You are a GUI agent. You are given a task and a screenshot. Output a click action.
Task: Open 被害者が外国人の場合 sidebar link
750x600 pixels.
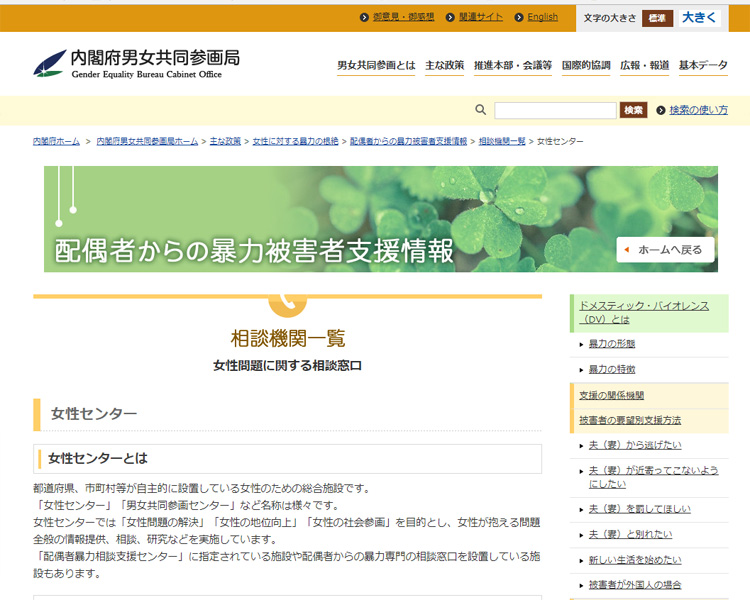click(635, 585)
